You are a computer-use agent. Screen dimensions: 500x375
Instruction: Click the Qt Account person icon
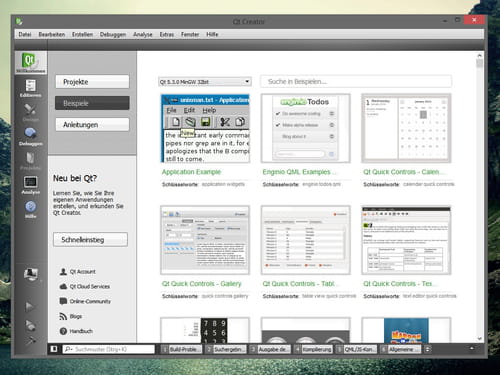(63, 271)
